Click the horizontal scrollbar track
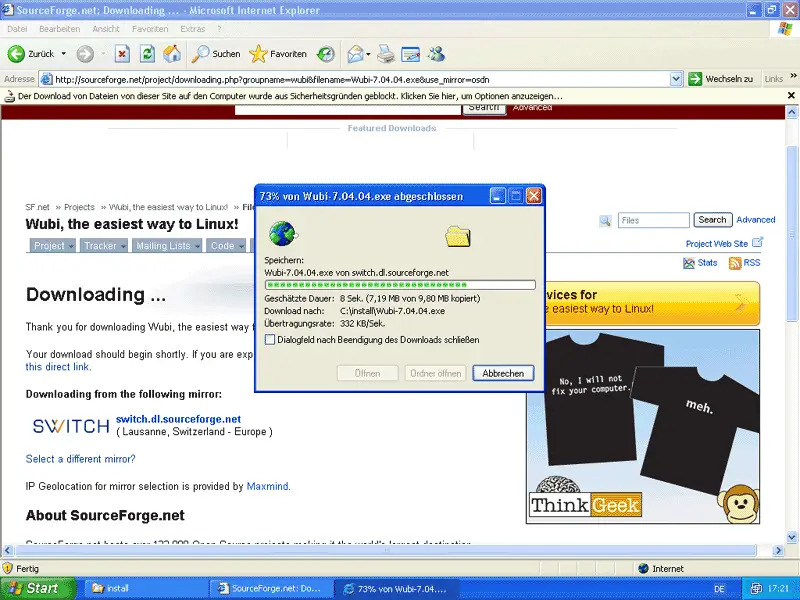Screen dimensions: 800x600 [x=386, y=551]
